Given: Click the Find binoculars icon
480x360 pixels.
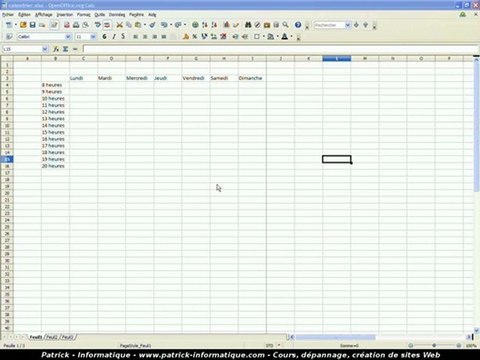Looking at the screenshot, I should [x=248, y=25].
